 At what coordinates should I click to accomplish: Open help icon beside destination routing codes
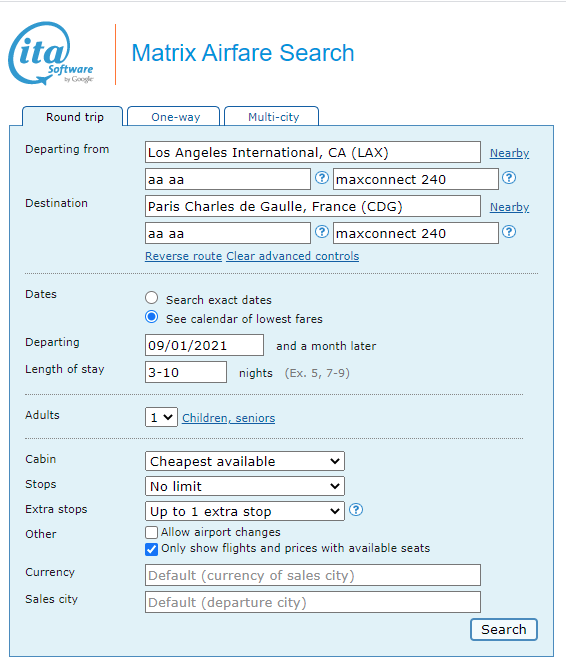[x=322, y=232]
